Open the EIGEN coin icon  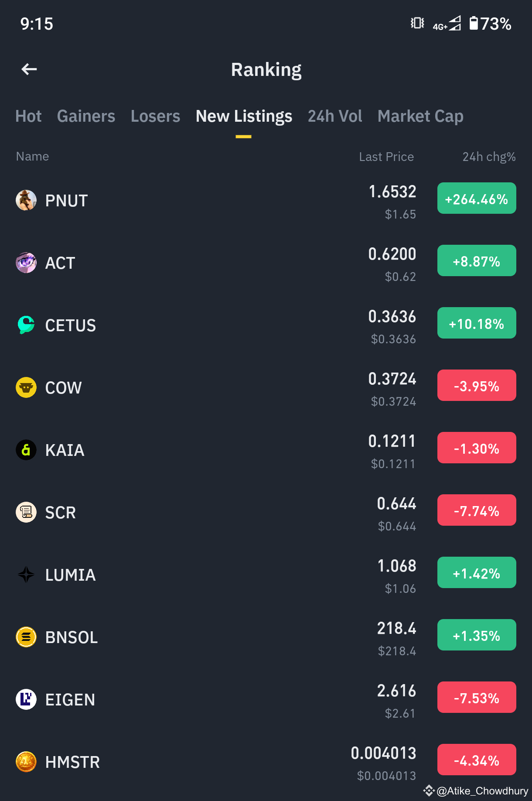[26, 699]
